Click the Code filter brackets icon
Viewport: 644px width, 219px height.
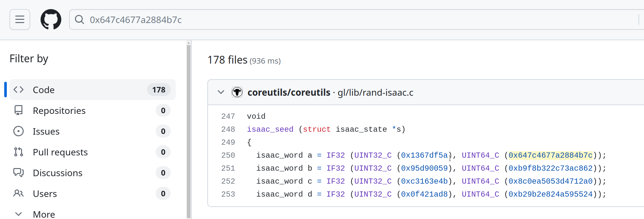(18, 90)
